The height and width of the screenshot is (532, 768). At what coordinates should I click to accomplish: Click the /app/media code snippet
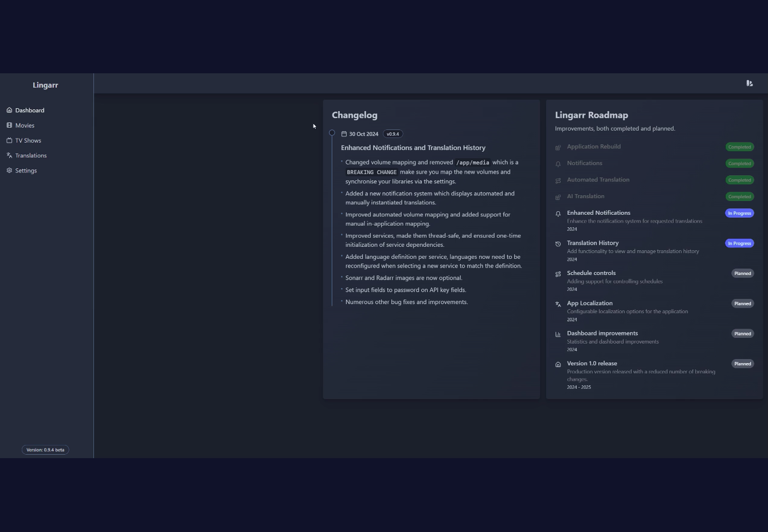click(x=473, y=163)
